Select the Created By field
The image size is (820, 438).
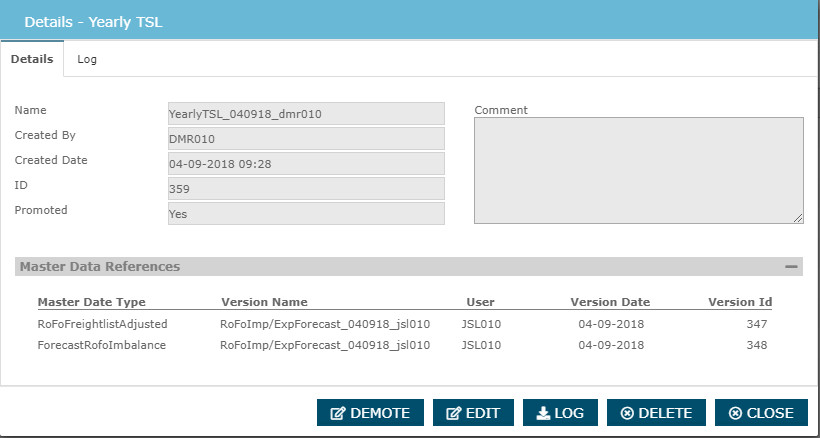point(306,139)
